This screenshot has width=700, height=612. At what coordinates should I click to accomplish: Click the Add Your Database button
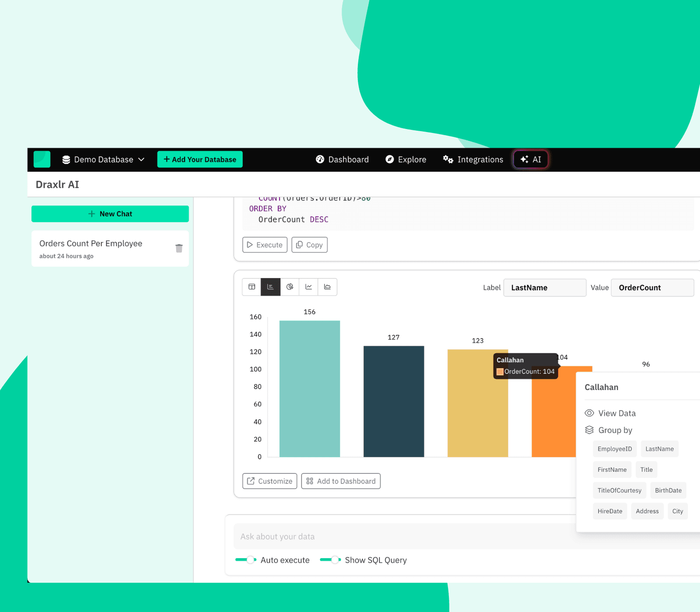pyautogui.click(x=200, y=160)
